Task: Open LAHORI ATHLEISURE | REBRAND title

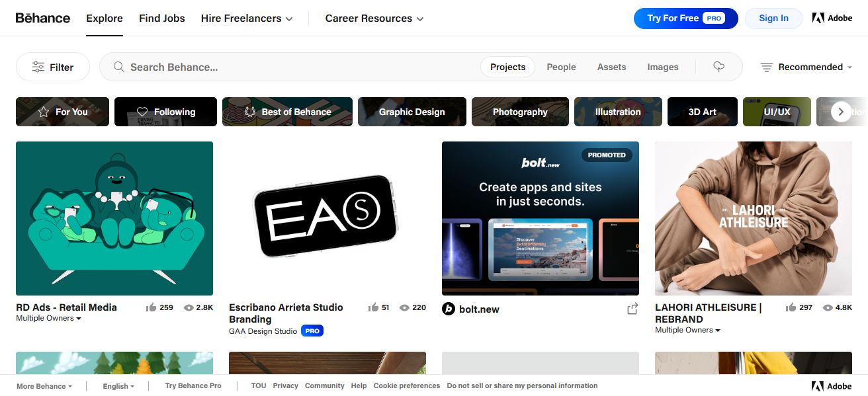Action: (x=708, y=313)
